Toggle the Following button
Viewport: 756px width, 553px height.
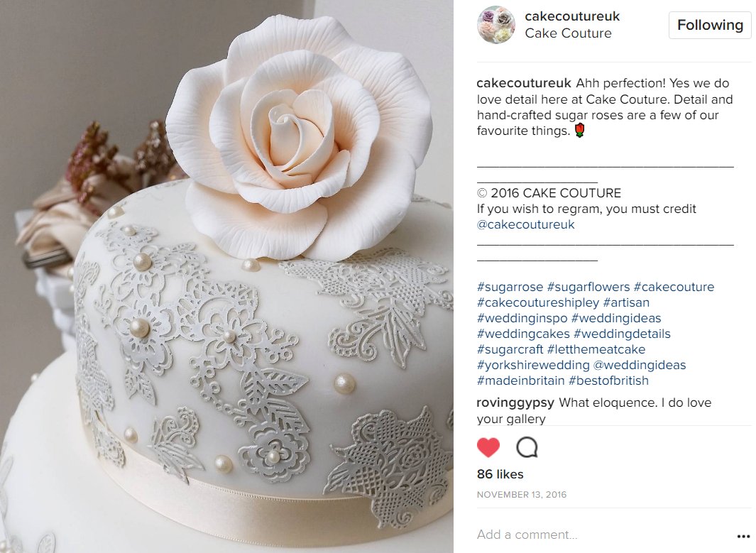tap(710, 25)
